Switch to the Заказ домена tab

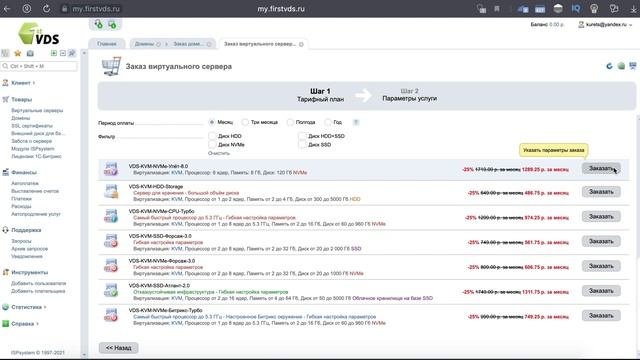[x=188, y=44]
